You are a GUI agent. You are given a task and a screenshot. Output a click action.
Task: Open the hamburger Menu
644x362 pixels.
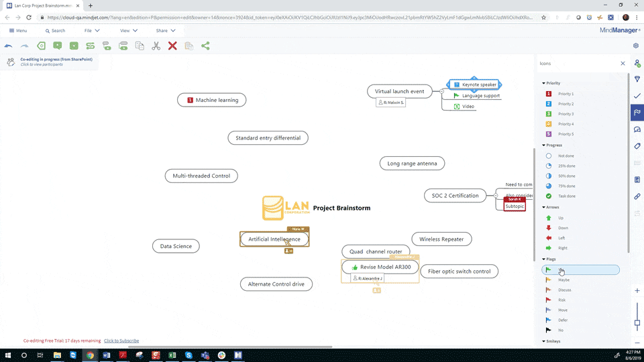tap(18, 31)
